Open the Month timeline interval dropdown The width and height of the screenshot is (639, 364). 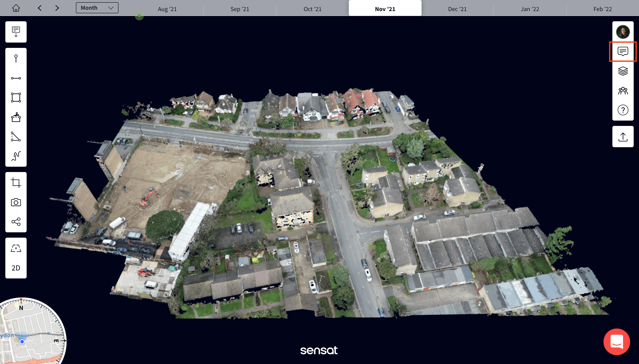97,8
